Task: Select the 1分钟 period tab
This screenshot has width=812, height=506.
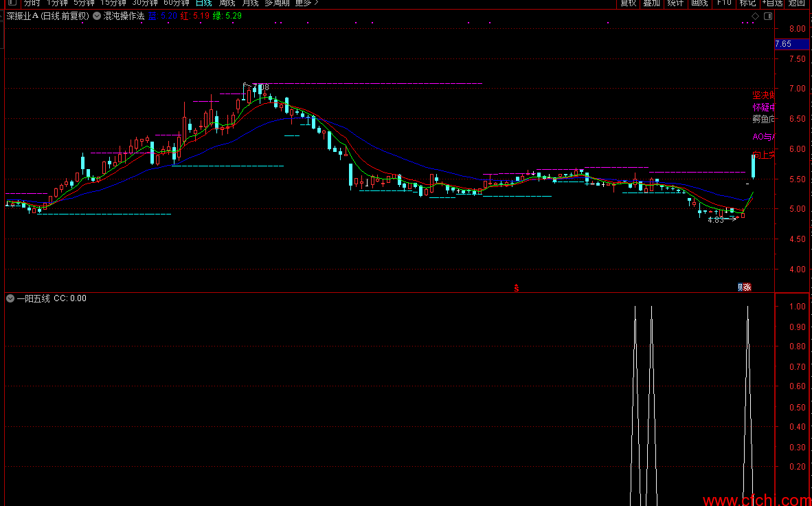Action: click(57, 3)
